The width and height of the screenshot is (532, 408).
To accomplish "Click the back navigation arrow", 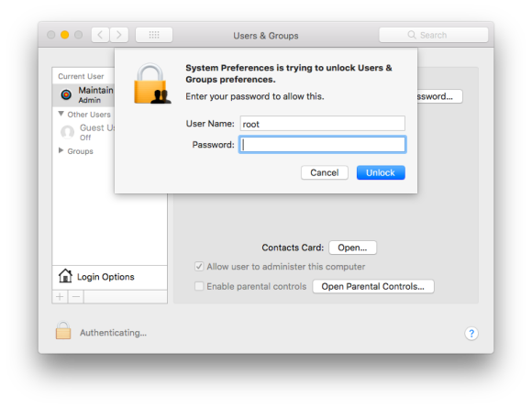I will pyautogui.click(x=100, y=35).
